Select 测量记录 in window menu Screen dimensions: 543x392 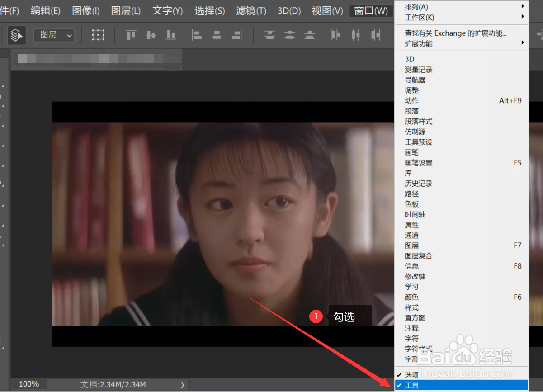[461, 70]
